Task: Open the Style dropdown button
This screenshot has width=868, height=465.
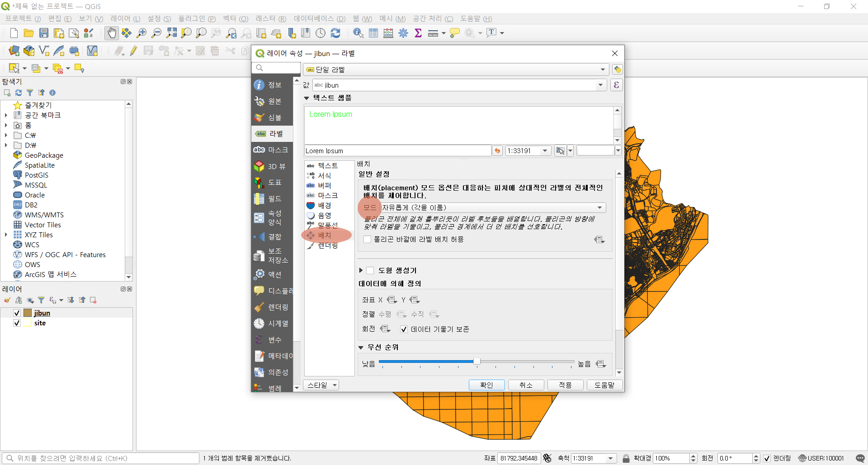Action: pos(321,385)
